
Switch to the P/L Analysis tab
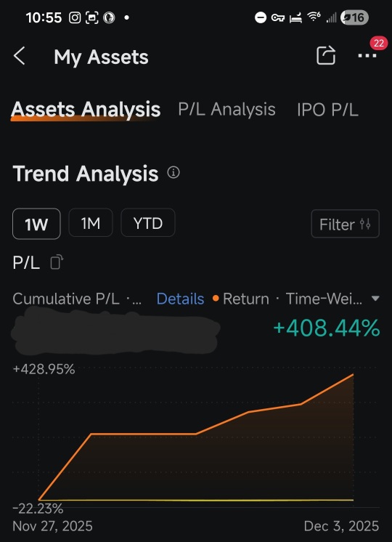[227, 110]
